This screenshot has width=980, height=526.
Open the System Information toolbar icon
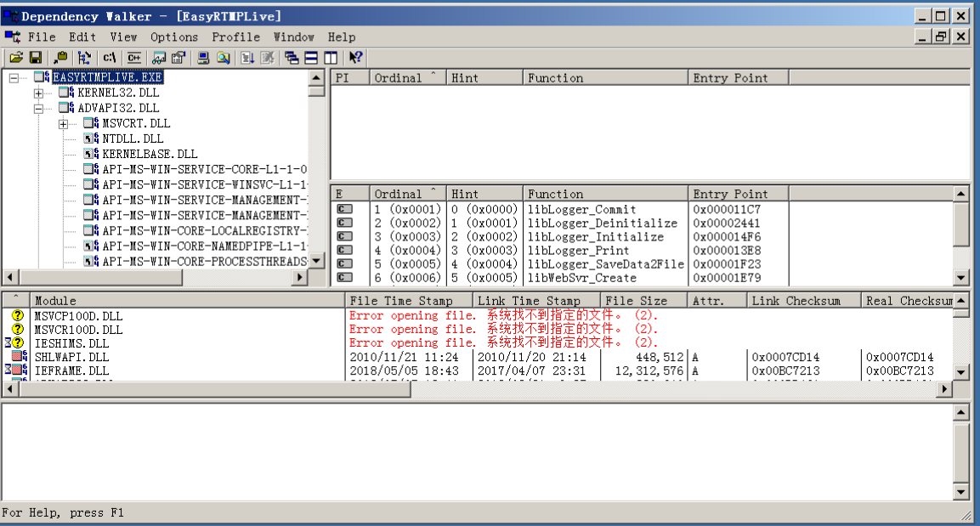(203, 58)
